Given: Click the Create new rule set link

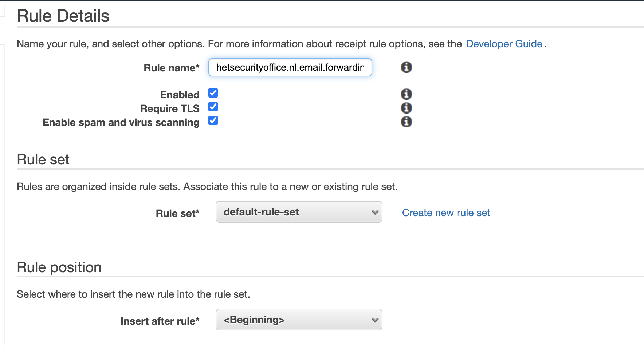Looking at the screenshot, I should click(x=446, y=213).
